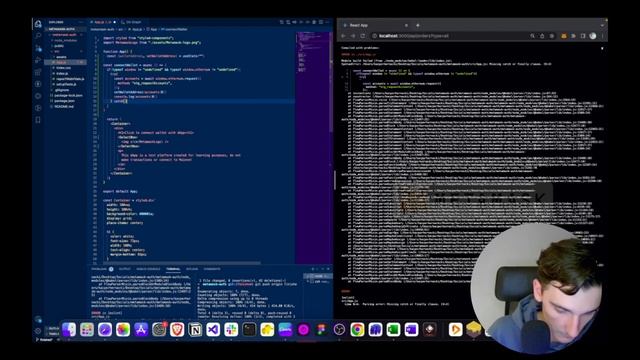Open package.json in Explorer
The height and width of the screenshot is (360, 640).
coord(64,101)
